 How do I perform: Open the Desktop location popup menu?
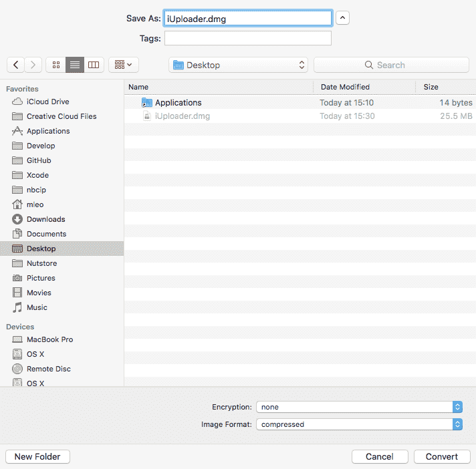238,65
